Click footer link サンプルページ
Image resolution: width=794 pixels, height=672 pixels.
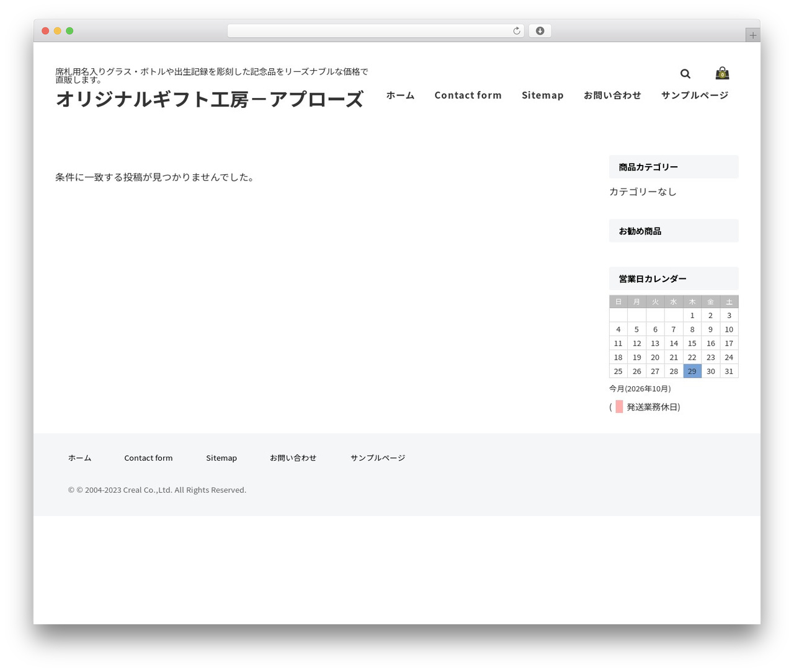378,458
